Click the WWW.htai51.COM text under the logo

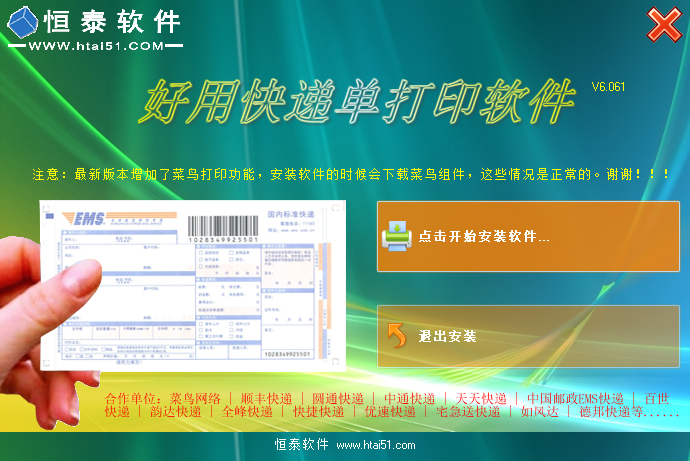click(x=96, y=46)
